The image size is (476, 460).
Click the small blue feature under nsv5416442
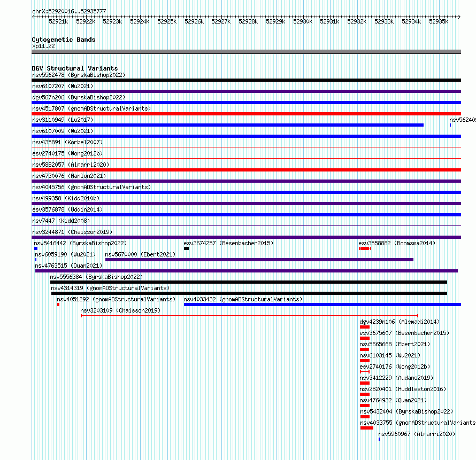(36, 248)
